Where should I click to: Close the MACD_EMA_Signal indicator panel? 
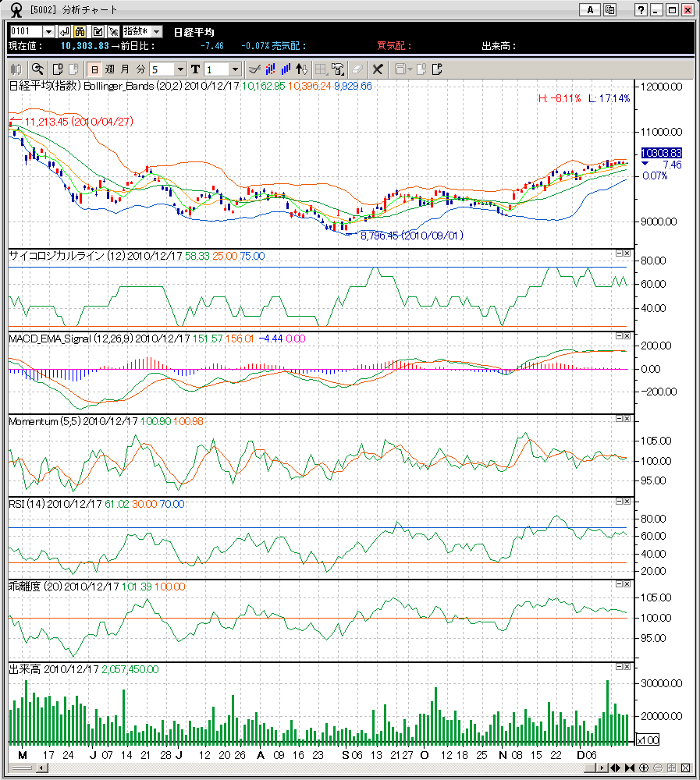[627, 335]
